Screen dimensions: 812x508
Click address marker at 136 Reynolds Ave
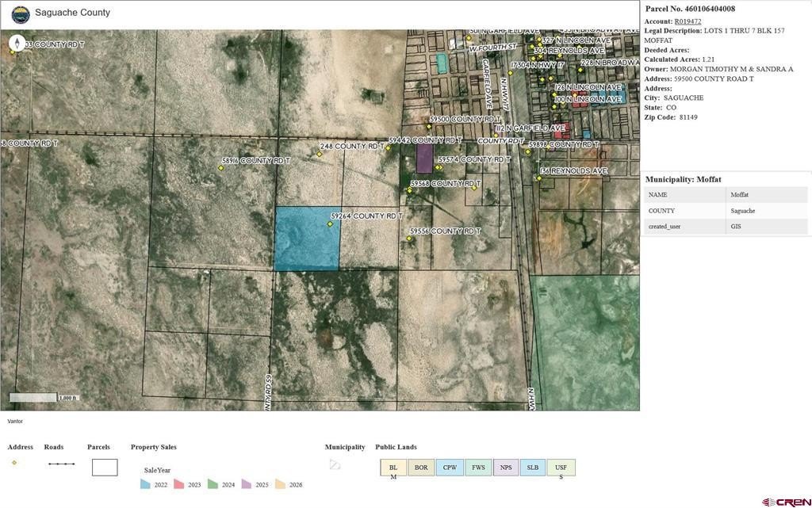(x=538, y=178)
